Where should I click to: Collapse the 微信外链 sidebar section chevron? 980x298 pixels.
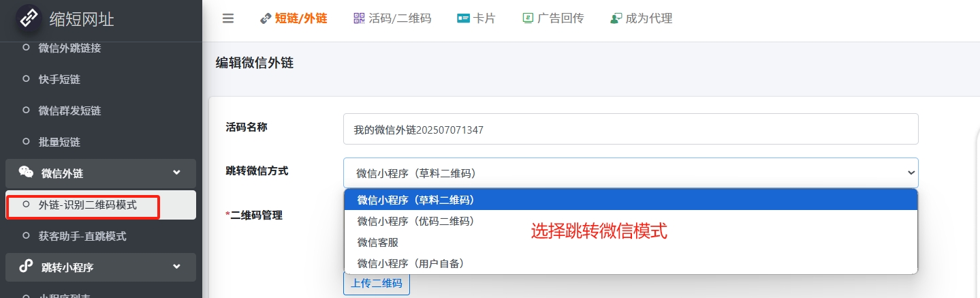click(177, 173)
